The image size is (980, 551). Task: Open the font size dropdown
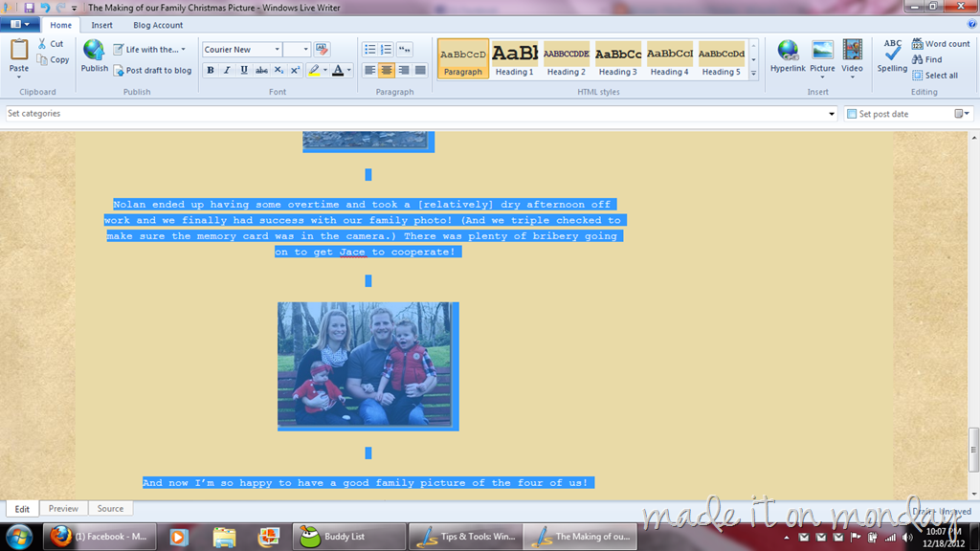[x=305, y=50]
